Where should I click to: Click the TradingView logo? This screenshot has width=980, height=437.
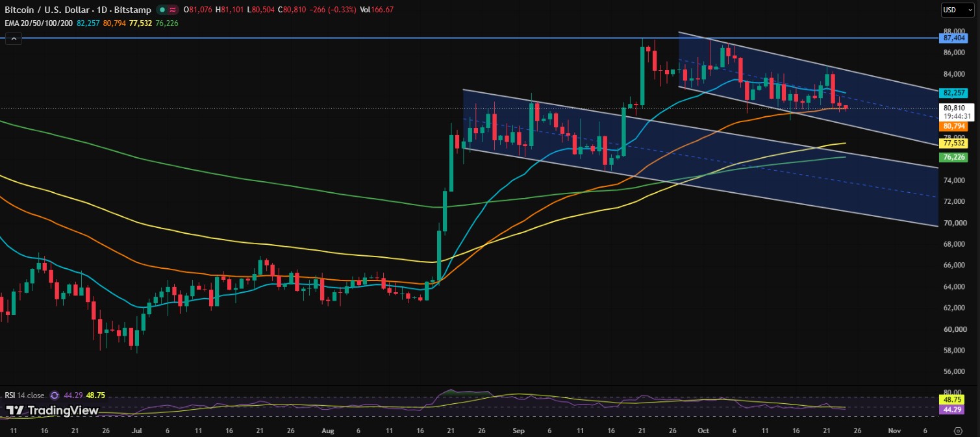[x=52, y=410]
